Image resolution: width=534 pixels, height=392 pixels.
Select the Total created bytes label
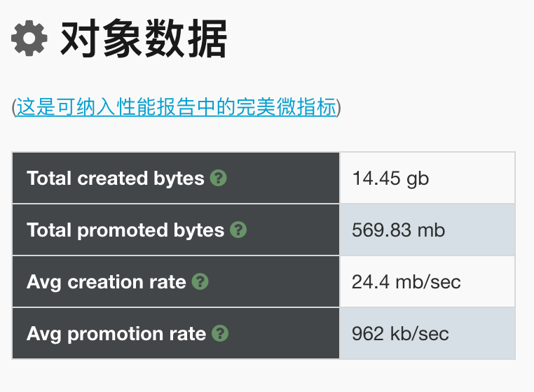pyautogui.click(x=116, y=178)
